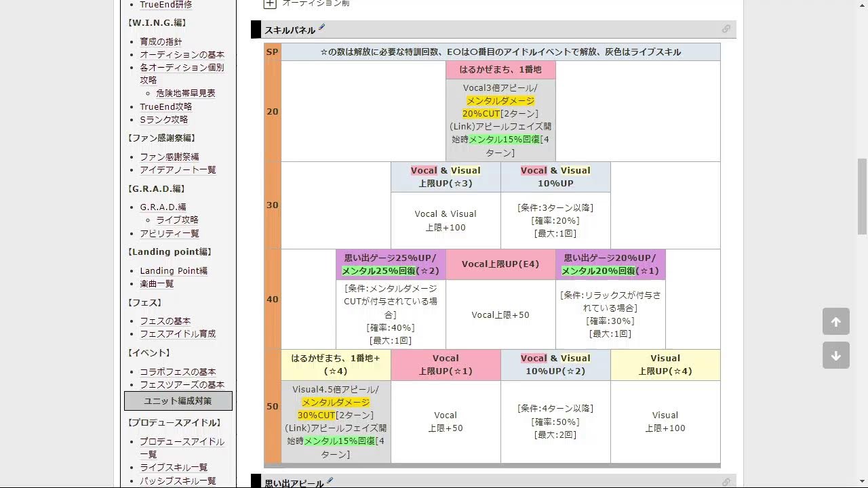The width and height of the screenshot is (868, 488).
Task: Click the Vocal 上限UP(☆1) panel cell
Action: click(446, 365)
